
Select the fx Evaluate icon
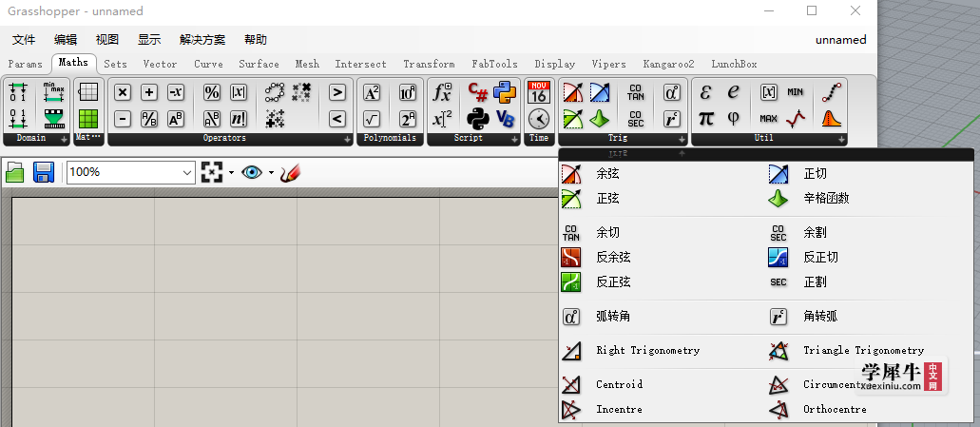(x=443, y=92)
